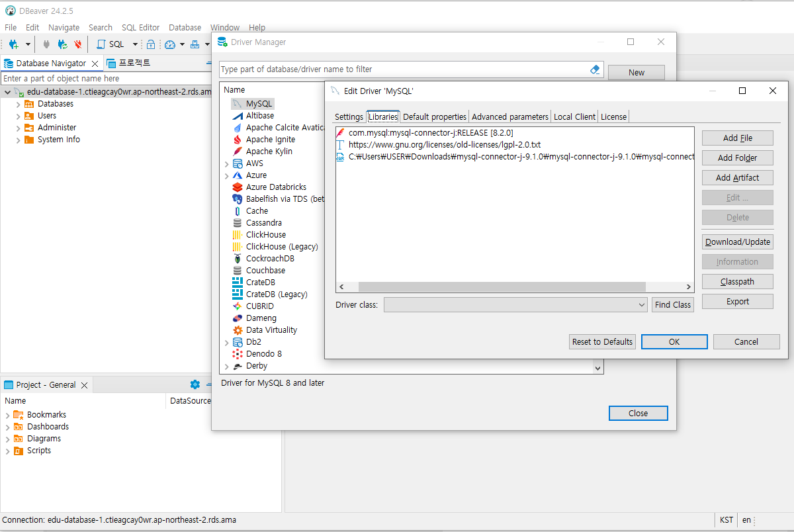Open the SQL button dropdown arrow
Viewport: 794px width, 532px height.
pos(135,44)
